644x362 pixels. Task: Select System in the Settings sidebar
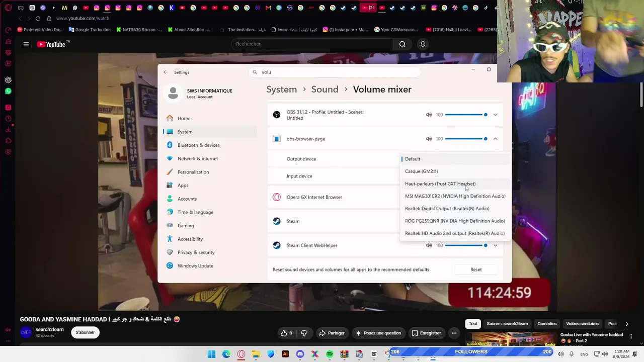pos(210,132)
